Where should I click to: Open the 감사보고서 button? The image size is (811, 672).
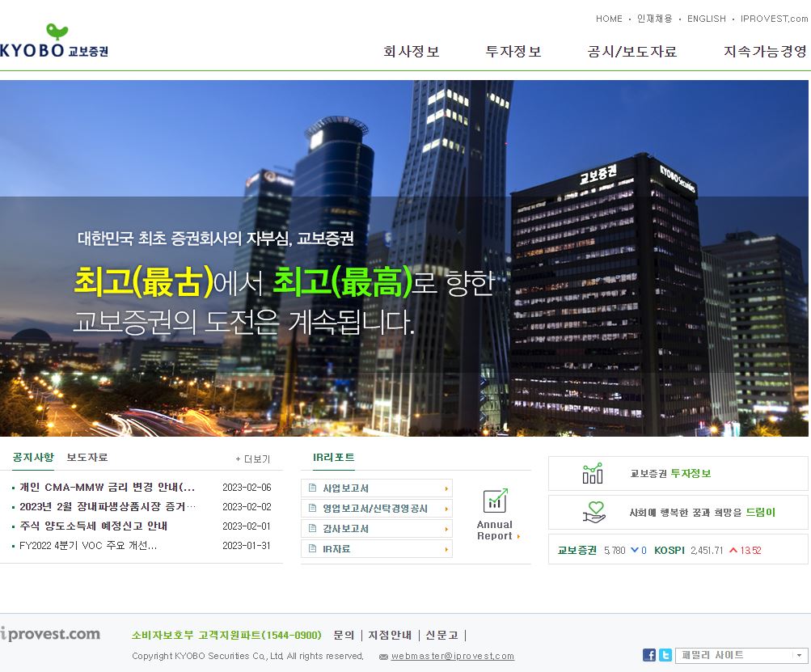pos(377,529)
